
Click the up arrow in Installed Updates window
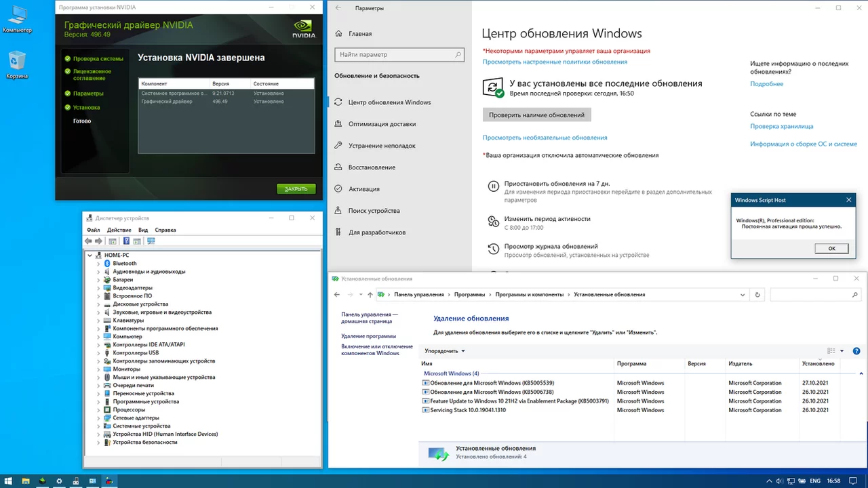(370, 295)
